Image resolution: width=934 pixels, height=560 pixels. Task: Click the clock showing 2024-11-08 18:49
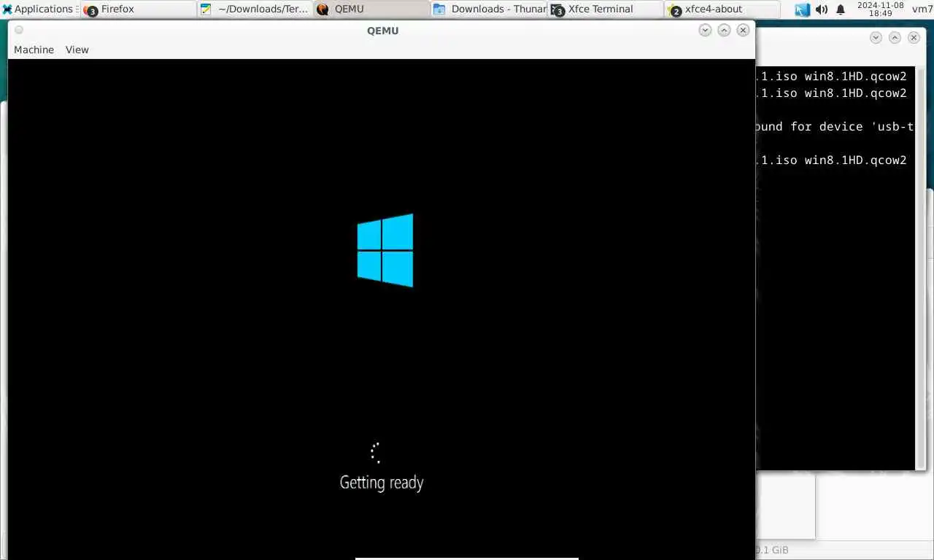tap(880, 9)
